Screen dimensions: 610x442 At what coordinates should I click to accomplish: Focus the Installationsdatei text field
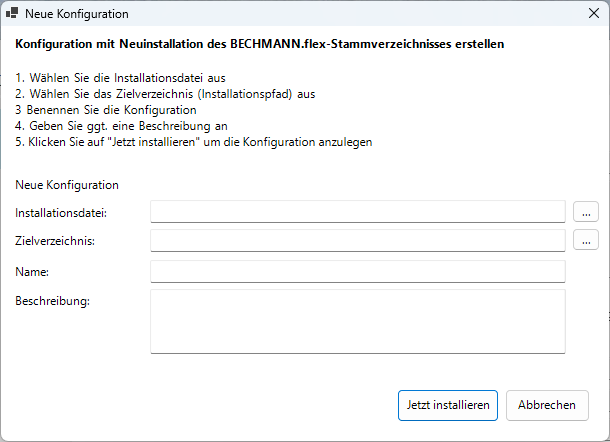click(x=357, y=211)
